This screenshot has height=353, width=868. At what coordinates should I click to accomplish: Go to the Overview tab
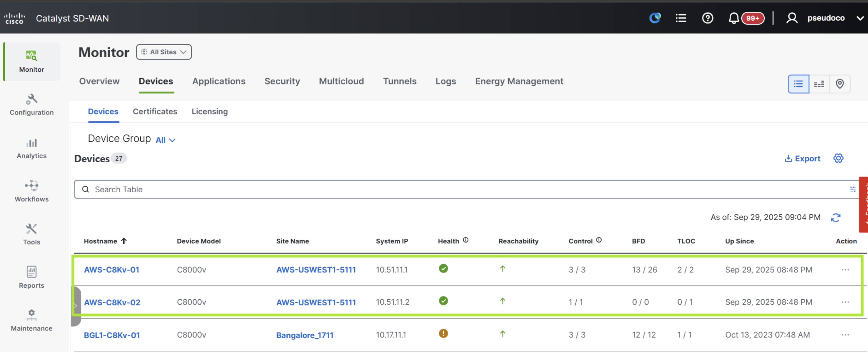coord(99,81)
